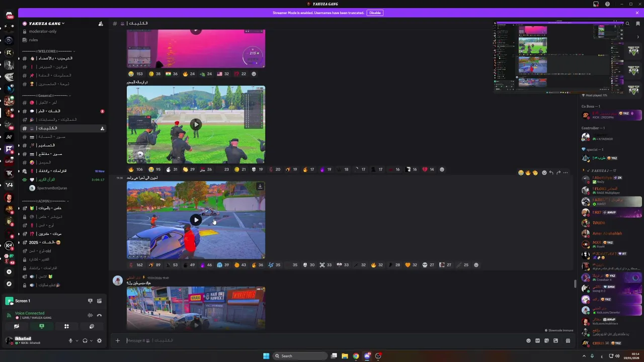Open the apps icon at message box end
The width and height of the screenshot is (644, 362).
tap(568, 340)
